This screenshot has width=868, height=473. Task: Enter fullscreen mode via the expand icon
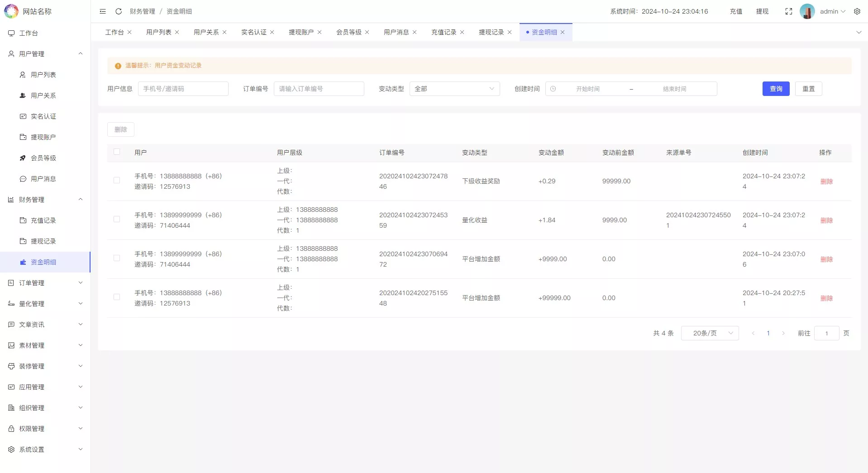point(788,11)
